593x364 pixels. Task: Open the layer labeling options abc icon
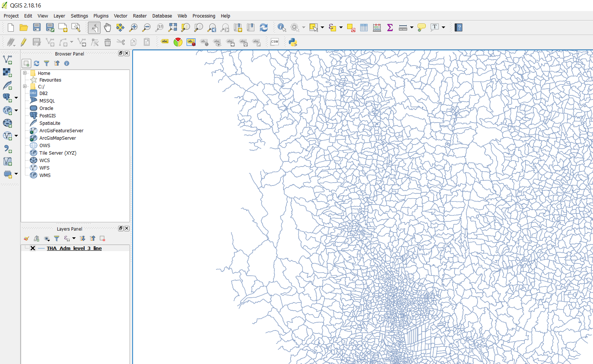point(165,42)
